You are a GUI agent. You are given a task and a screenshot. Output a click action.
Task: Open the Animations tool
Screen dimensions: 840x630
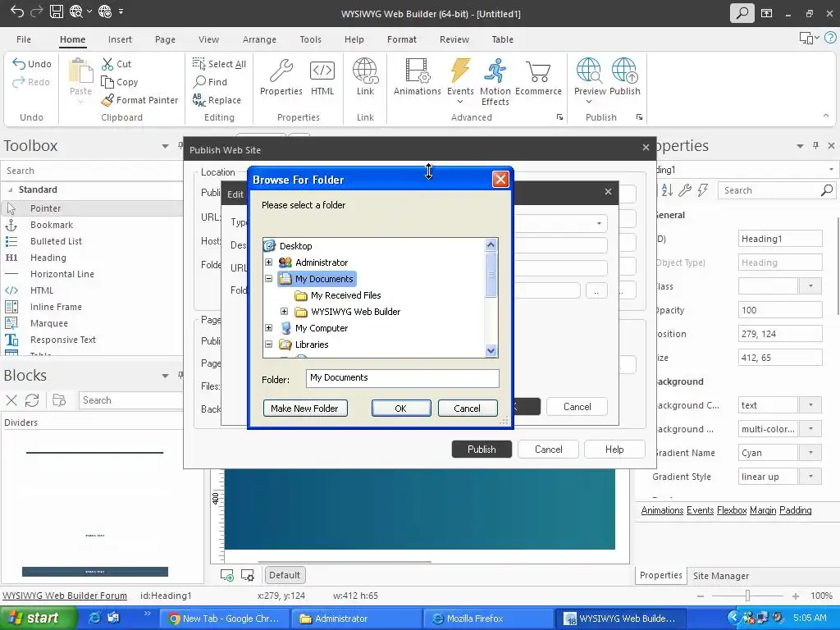click(418, 77)
